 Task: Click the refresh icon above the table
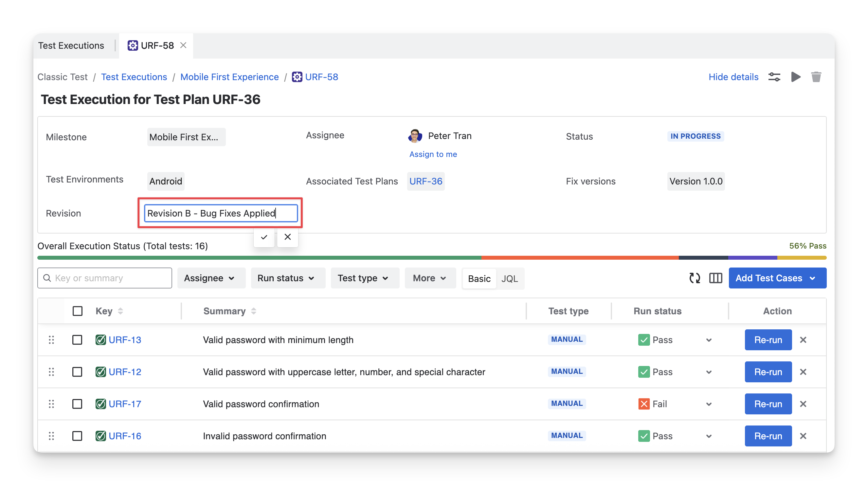coord(695,278)
